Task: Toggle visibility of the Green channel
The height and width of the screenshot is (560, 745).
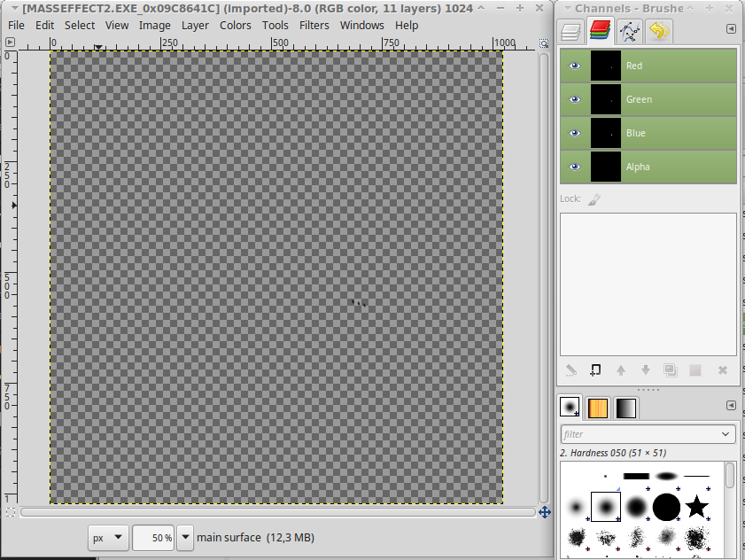Action: click(x=575, y=99)
